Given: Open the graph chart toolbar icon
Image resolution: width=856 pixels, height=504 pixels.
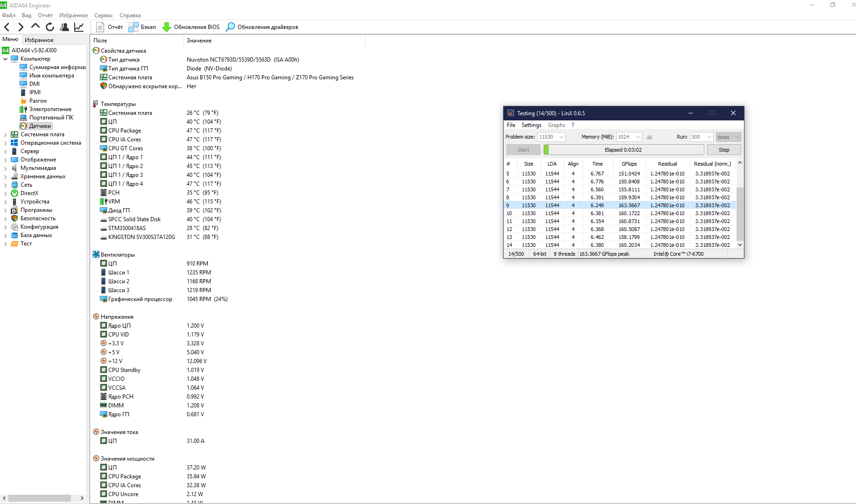Looking at the screenshot, I should [79, 27].
